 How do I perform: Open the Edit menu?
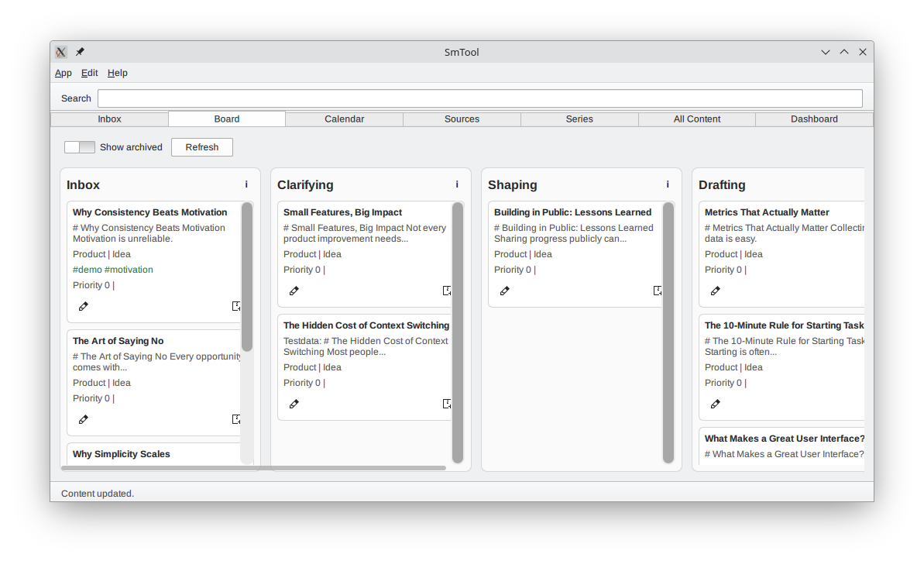click(90, 73)
